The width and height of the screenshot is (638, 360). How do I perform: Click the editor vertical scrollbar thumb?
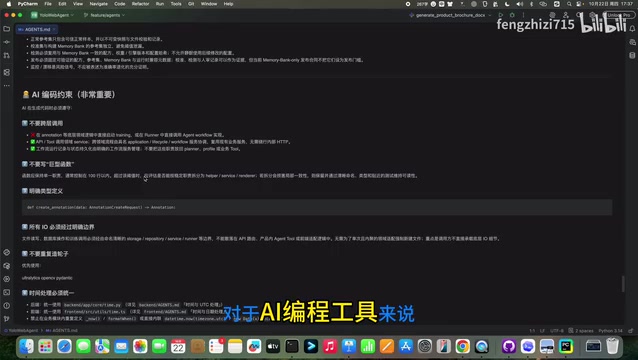[x=623, y=284]
